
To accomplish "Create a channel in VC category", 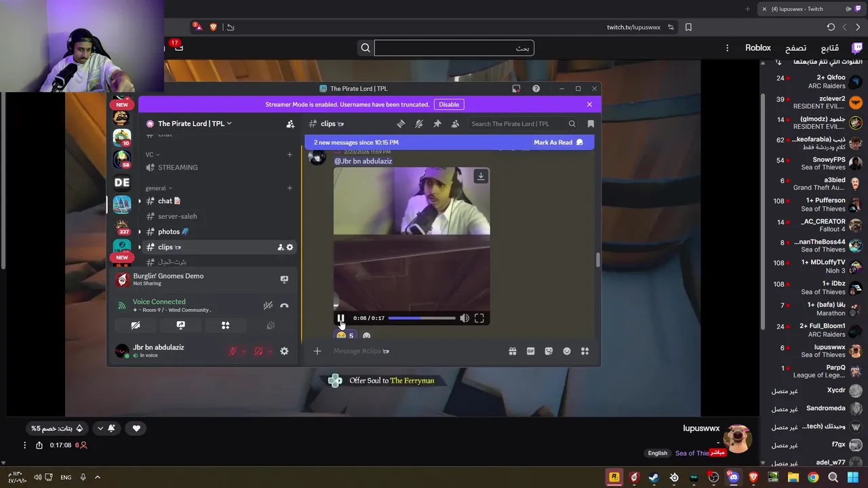I will tap(290, 155).
